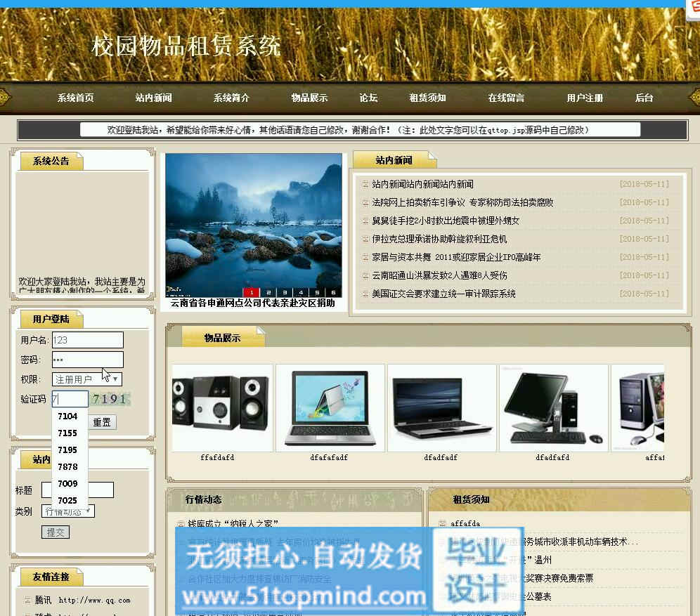
Task: Click the ffafdafd product name
Action: pyautogui.click(x=217, y=458)
